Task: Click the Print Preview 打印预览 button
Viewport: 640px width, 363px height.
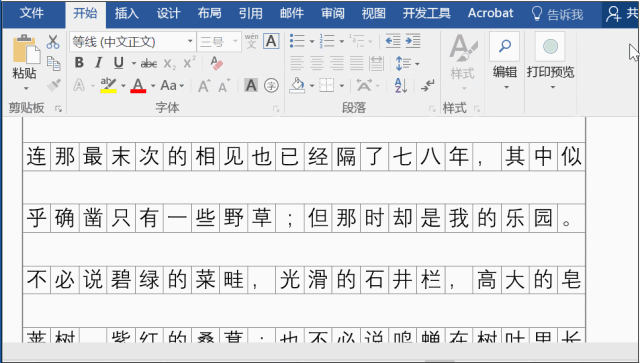Action: pos(550,61)
